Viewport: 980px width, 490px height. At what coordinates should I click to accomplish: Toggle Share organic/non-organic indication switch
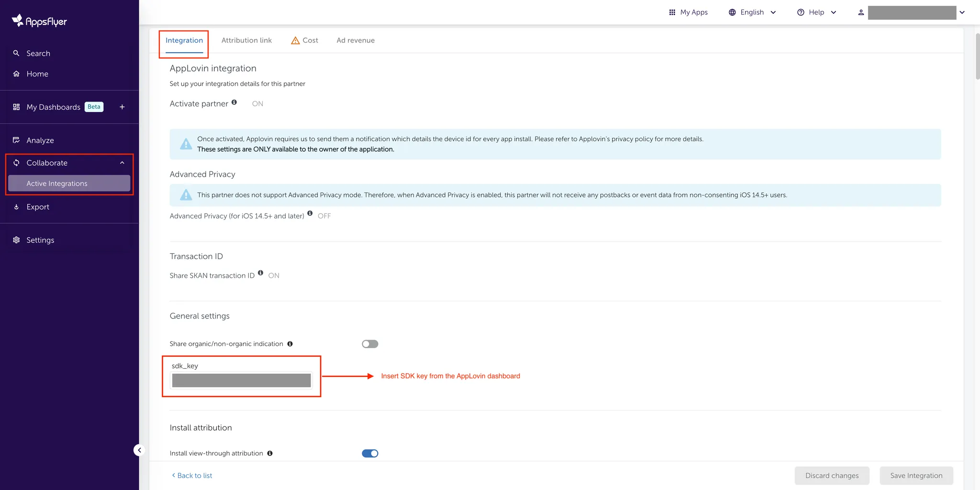370,344
